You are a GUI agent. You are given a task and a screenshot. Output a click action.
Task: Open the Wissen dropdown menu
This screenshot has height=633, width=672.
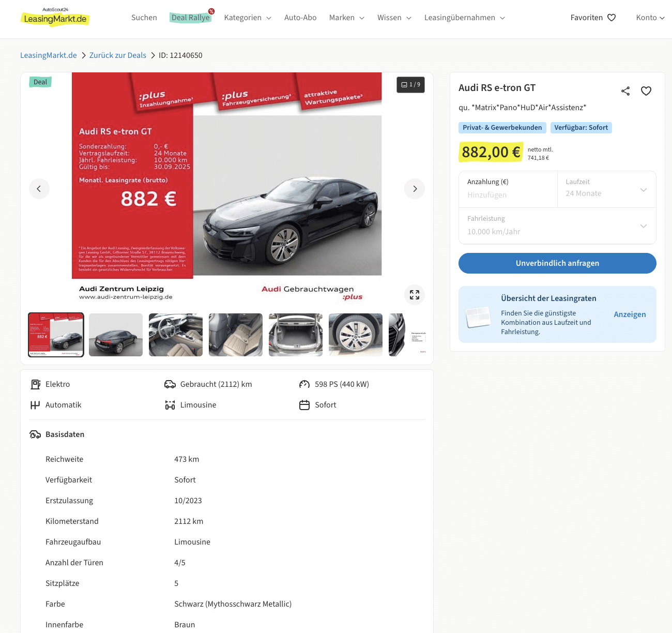tap(394, 18)
